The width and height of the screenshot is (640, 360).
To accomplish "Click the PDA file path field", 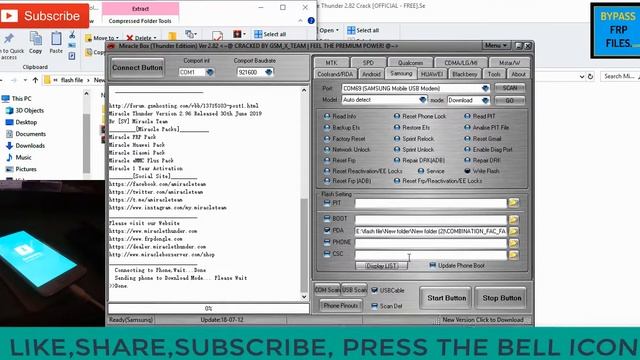I will point(431,231).
